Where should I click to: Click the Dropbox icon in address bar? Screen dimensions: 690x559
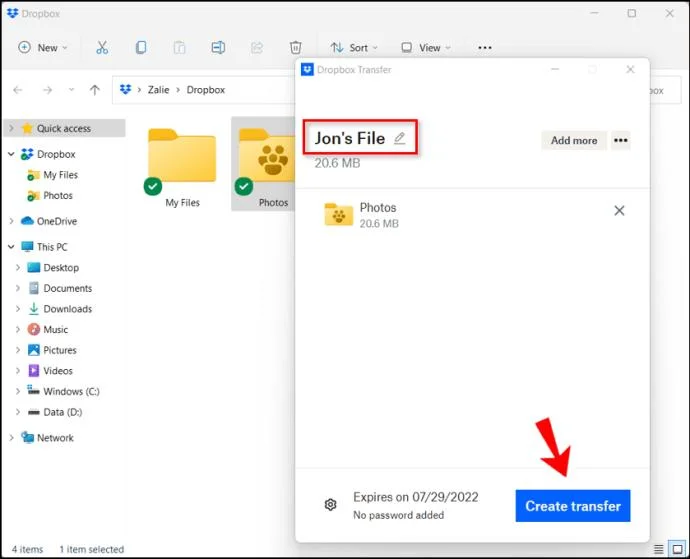tap(125, 89)
